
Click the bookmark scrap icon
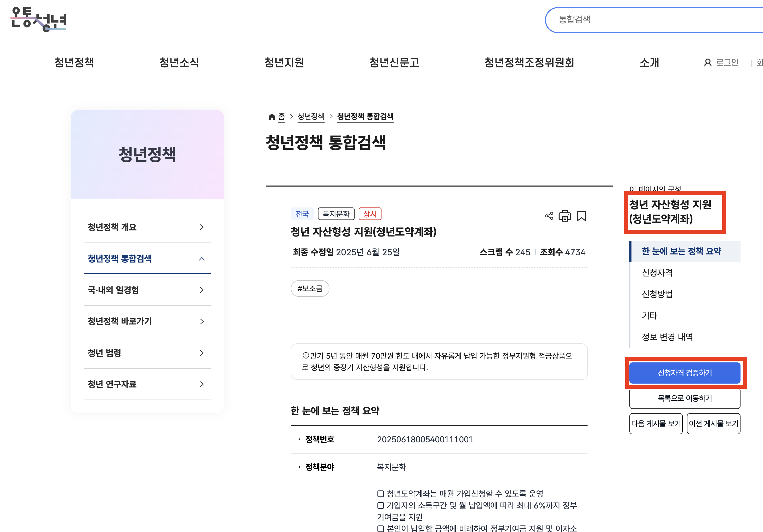pos(581,216)
